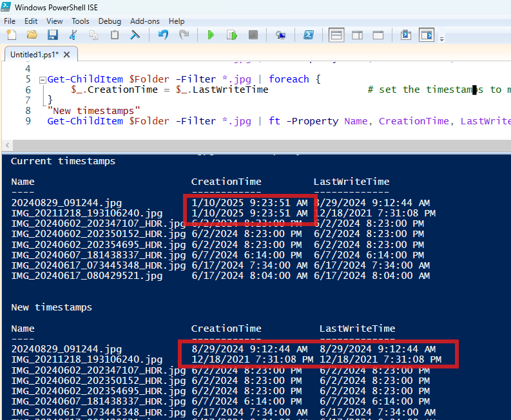Stop Operation square icon
The width and height of the screenshot is (511, 420).
[253, 35]
